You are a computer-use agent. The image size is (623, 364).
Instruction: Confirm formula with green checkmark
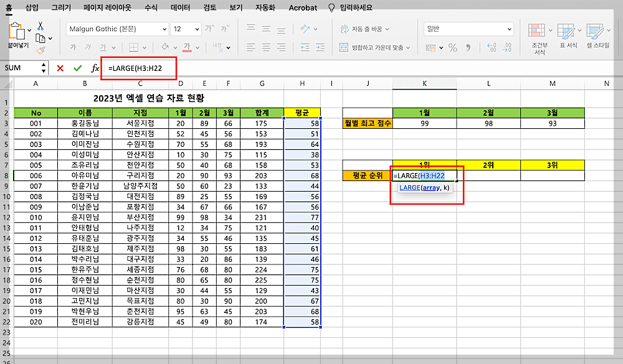pyautogui.click(x=77, y=68)
